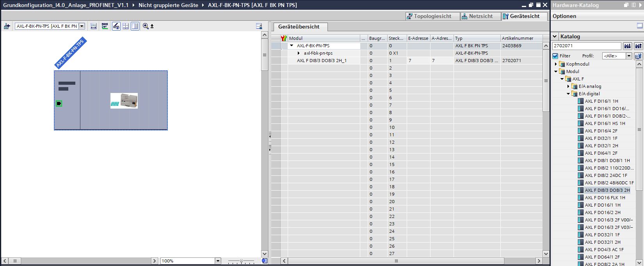Click the search downward icon in catalog
The height and width of the screenshot is (266, 644).
tap(627, 46)
